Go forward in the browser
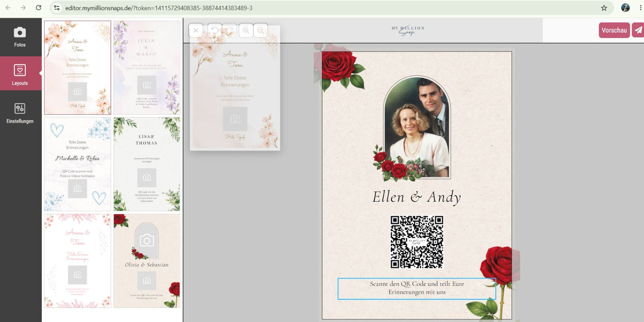The image size is (644, 322). (x=23, y=8)
